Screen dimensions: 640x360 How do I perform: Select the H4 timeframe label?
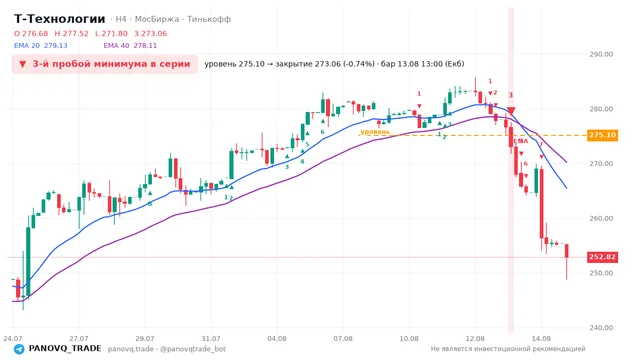(x=121, y=19)
